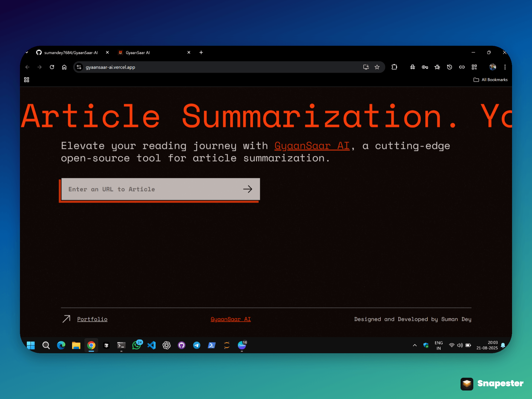Open the volume speaker control
Image resolution: width=532 pixels, height=399 pixels.
tap(460, 346)
